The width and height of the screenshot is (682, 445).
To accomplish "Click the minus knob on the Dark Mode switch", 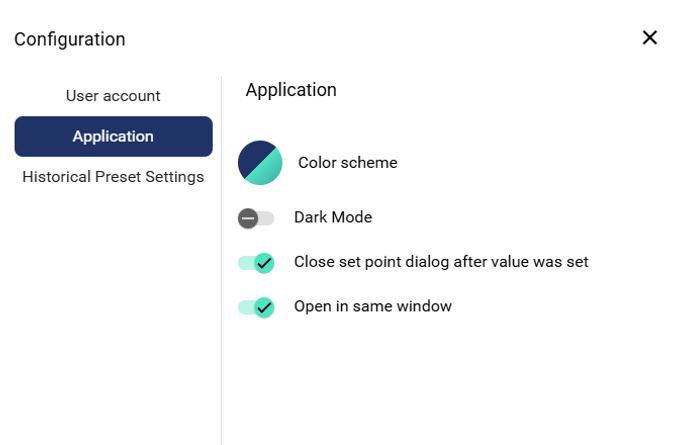I will 248,218.
